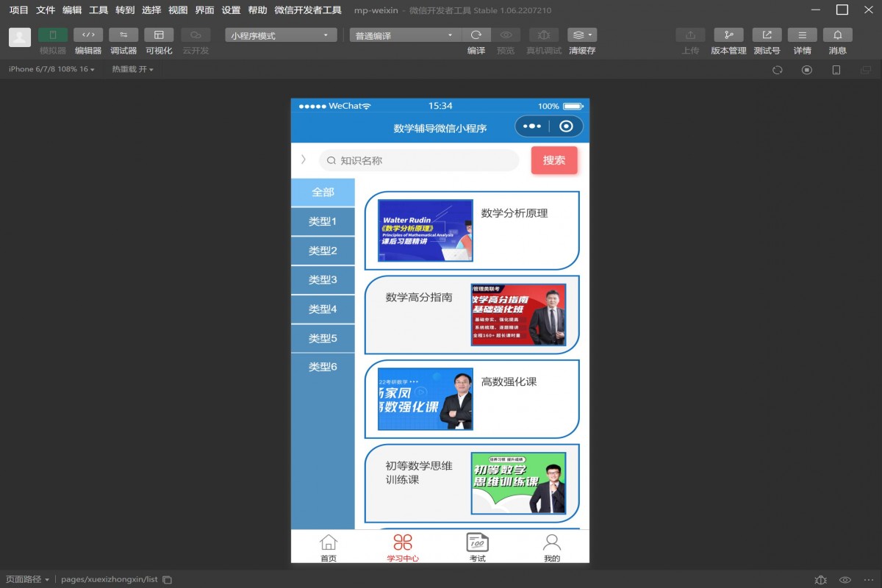Click the 数学分析原理 course thumbnail
The image size is (882, 588).
pyautogui.click(x=426, y=232)
